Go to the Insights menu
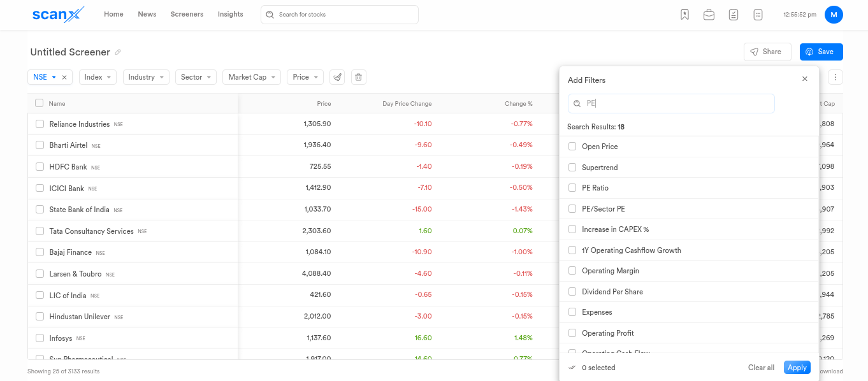This screenshot has width=868, height=381. tap(230, 14)
